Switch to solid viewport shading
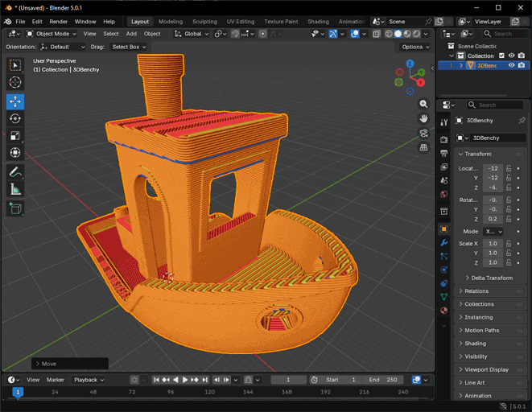This screenshot has width=532, height=412. tap(398, 34)
